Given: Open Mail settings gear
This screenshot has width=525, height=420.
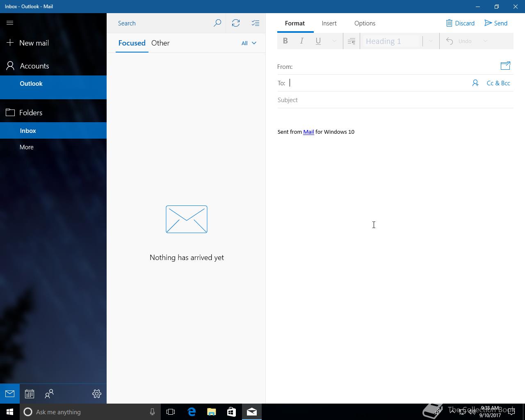Looking at the screenshot, I should (97, 394).
